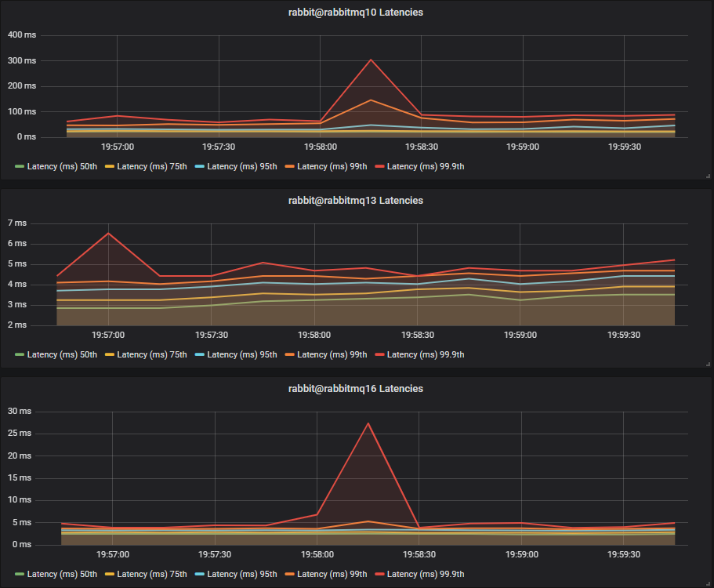Image resolution: width=714 pixels, height=588 pixels.
Task: Click the blue 95th percentile legend icon on rabbitmq13
Action: 201,354
